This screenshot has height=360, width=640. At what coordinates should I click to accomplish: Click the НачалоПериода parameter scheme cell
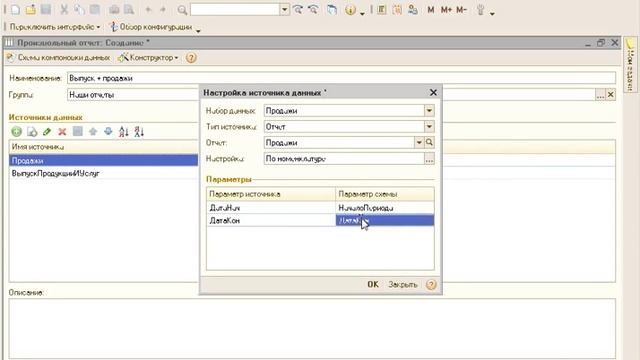(x=385, y=208)
